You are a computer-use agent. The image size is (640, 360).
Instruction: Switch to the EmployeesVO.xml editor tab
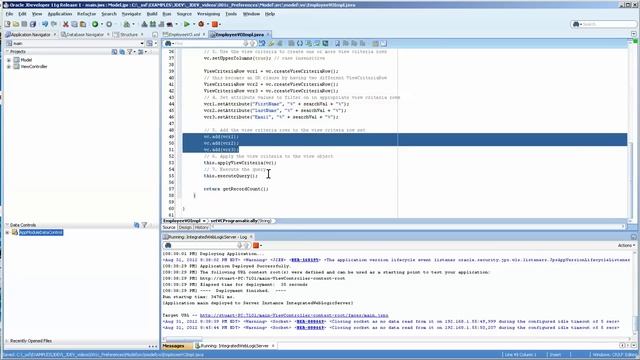184,35
